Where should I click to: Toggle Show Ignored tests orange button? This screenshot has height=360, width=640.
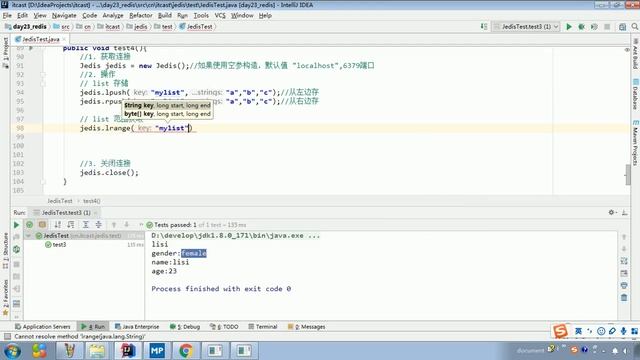tap(42, 224)
